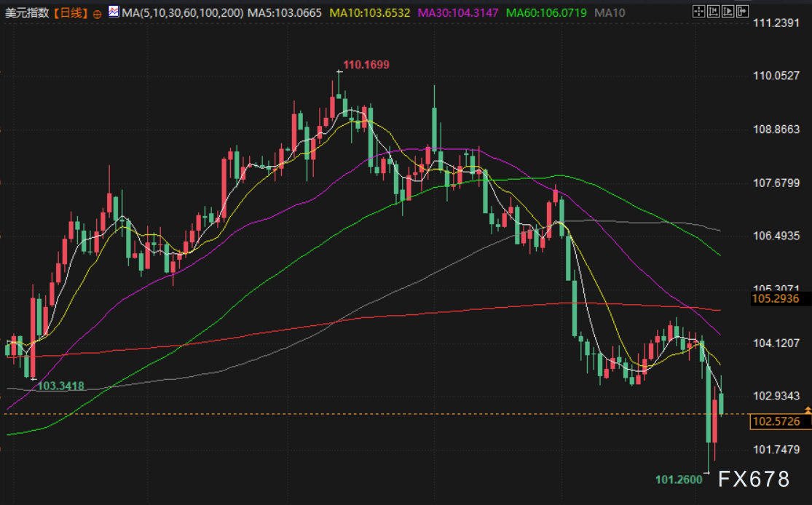Click the green MA60:106.0719 label
Screen dimensions: 812x505
pyautogui.click(x=546, y=12)
